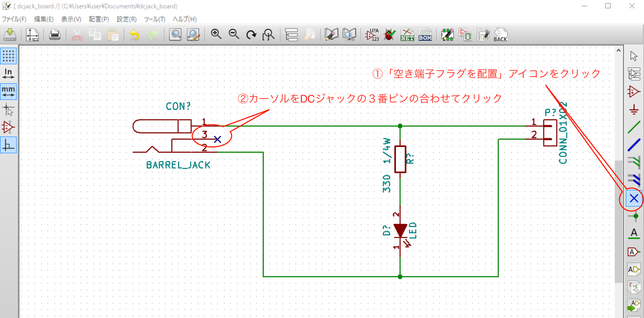Open the library browser icon

coord(349,34)
